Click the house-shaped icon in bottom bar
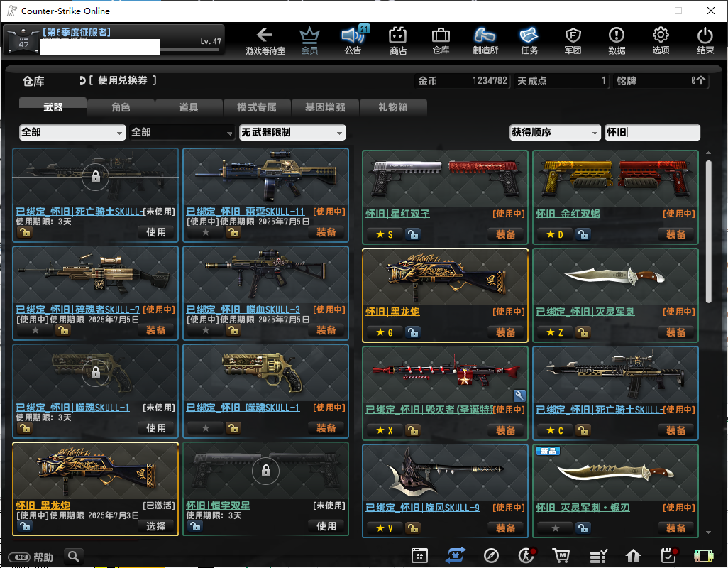This screenshot has height=568, width=728. pos(633,555)
